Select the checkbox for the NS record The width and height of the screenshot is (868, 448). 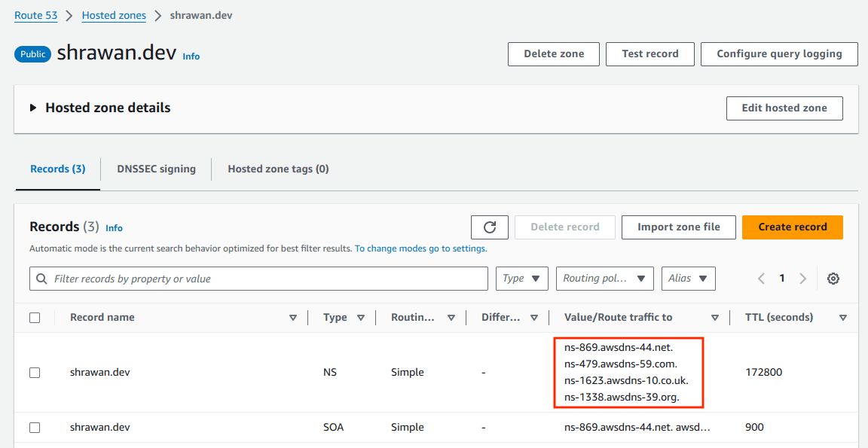35,371
